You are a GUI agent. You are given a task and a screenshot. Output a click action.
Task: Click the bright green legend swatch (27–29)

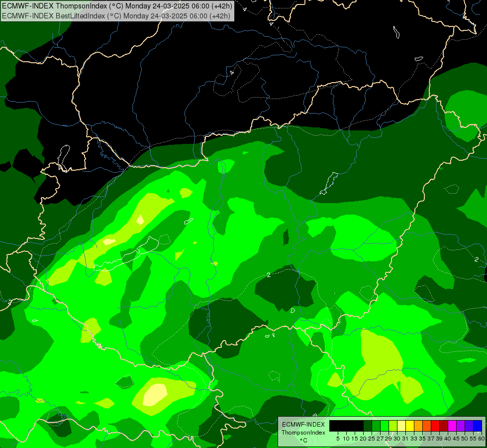(384, 426)
